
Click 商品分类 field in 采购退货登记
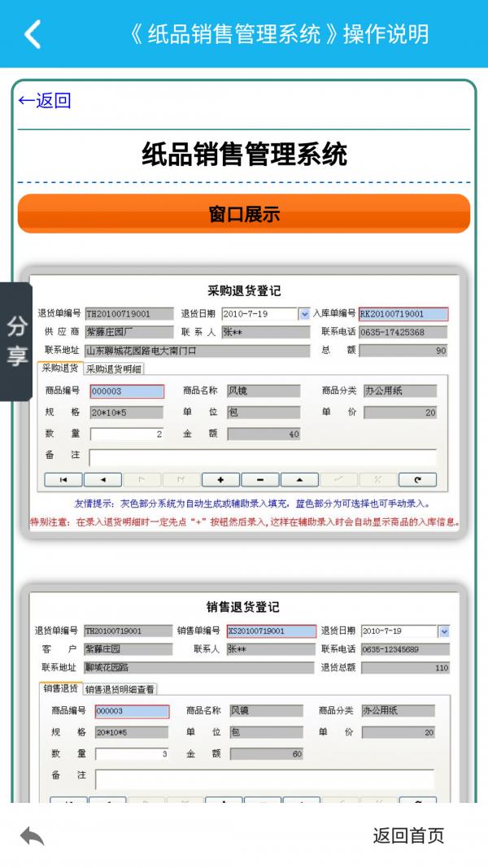(x=400, y=391)
